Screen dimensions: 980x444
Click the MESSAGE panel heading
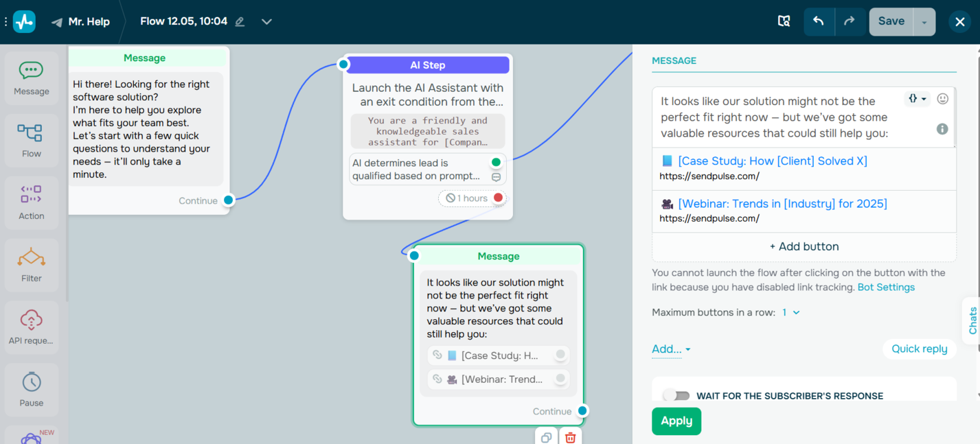(674, 60)
